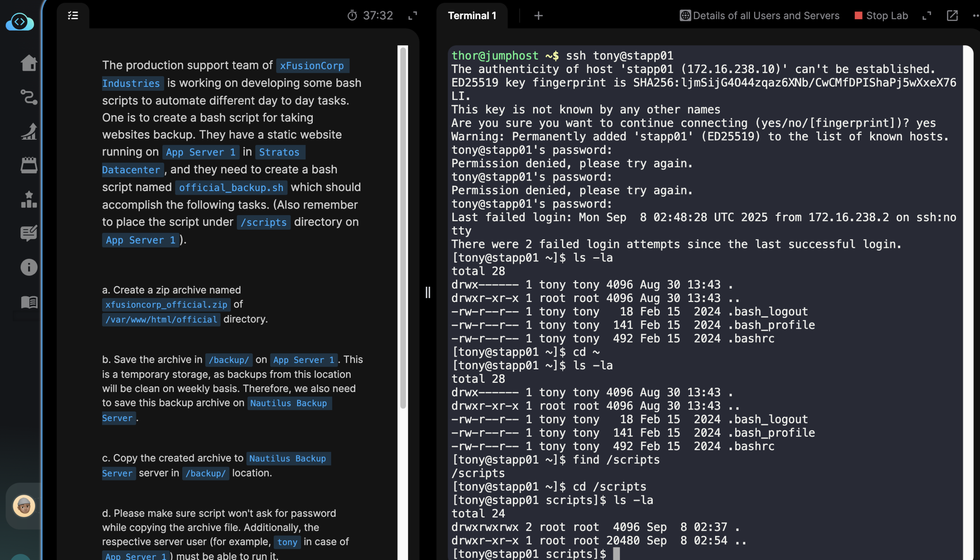
Task: Open the more options ellipsis menu
Action: (976, 15)
